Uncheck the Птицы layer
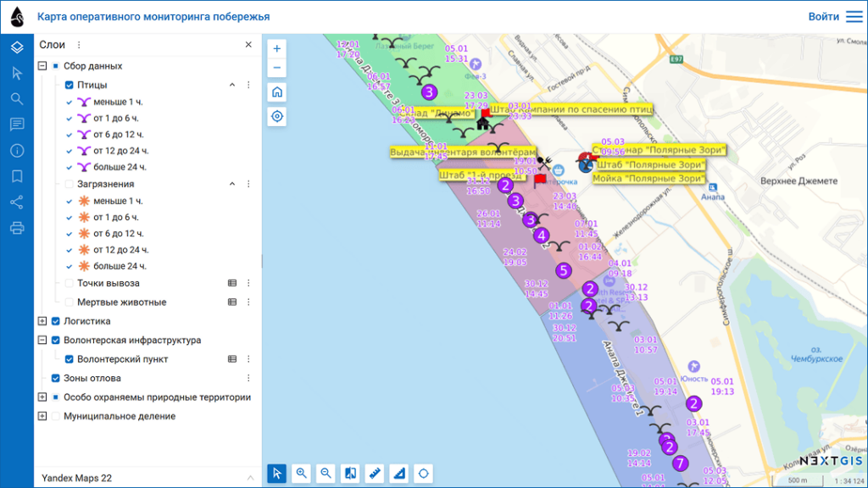The height and width of the screenshot is (488, 868). pos(70,85)
